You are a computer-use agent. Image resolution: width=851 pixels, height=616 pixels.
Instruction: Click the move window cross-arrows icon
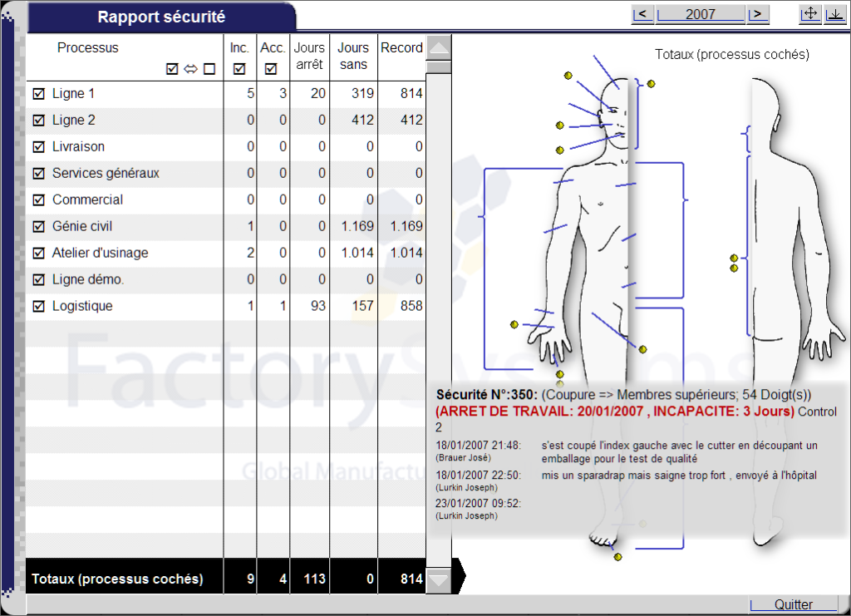810,14
